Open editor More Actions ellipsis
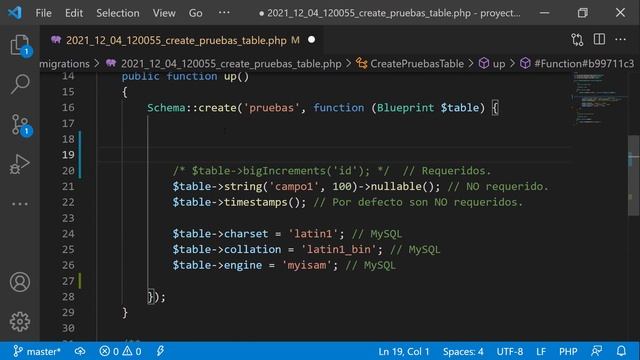Image resolution: width=640 pixels, height=360 pixels. pos(620,40)
